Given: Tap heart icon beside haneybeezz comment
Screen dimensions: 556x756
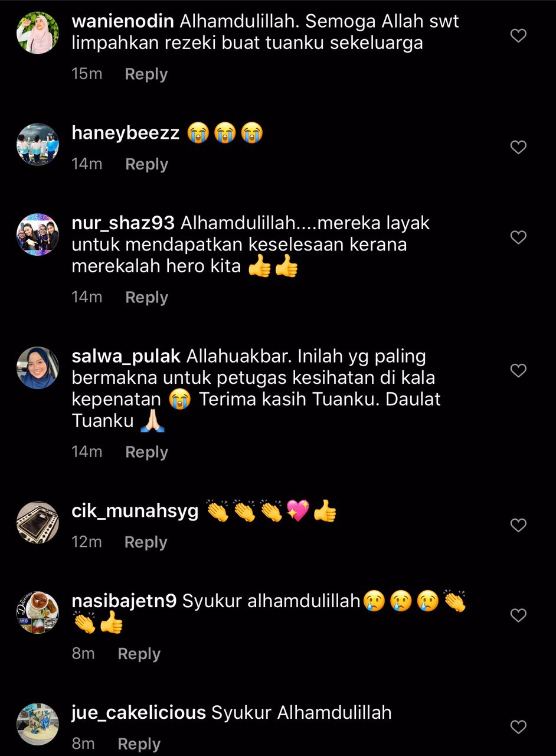Looking at the screenshot, I should pyautogui.click(x=518, y=147).
